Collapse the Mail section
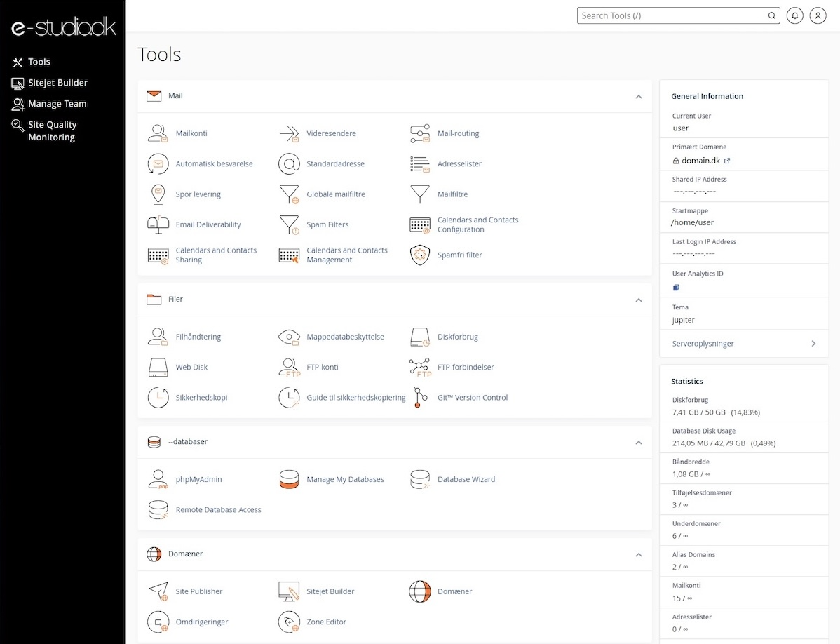The image size is (840, 644). click(x=638, y=97)
